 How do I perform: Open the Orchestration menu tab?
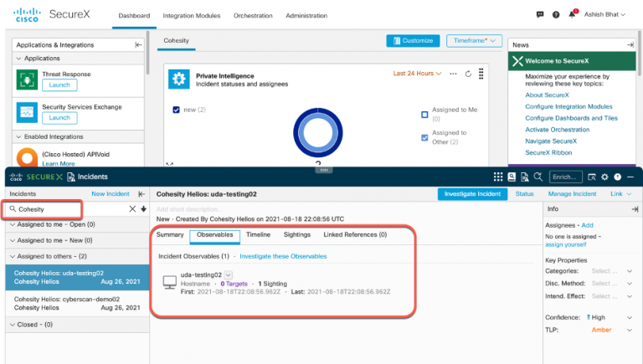tap(250, 16)
